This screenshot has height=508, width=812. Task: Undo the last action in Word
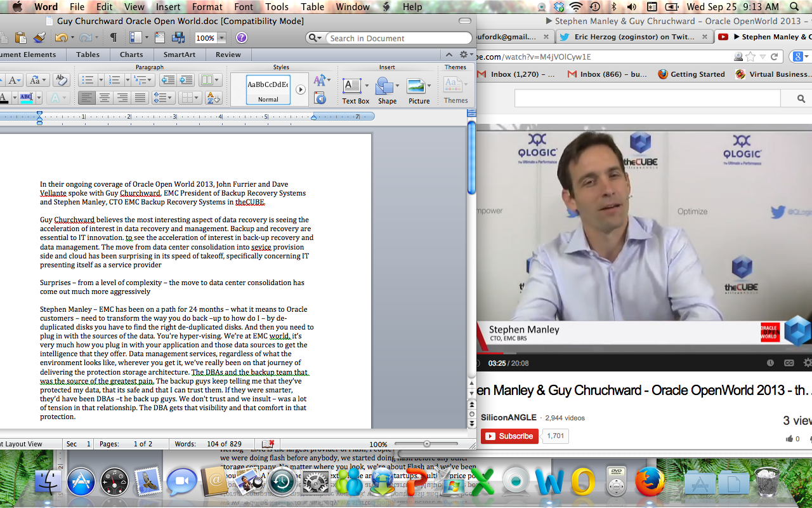(61, 38)
